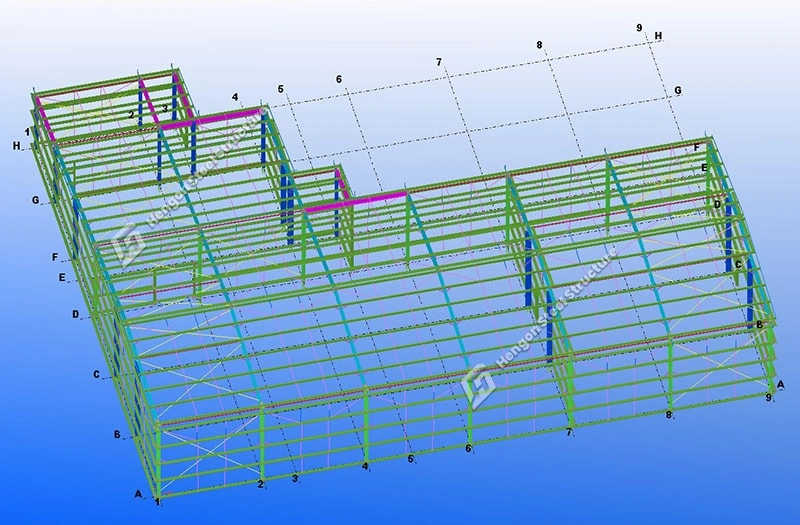Select axis label A at bottom-left corner

138,493
